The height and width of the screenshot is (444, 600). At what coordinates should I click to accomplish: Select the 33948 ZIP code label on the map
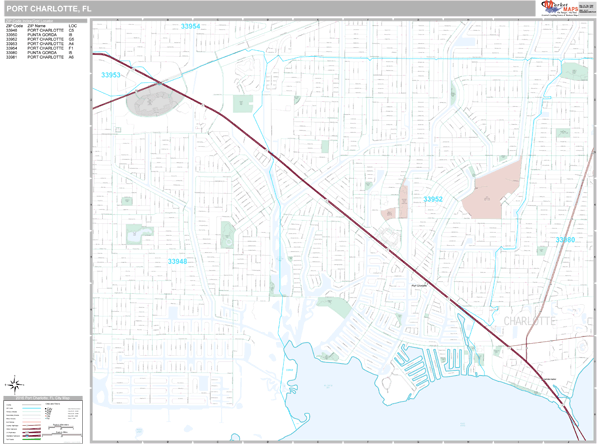click(x=177, y=261)
